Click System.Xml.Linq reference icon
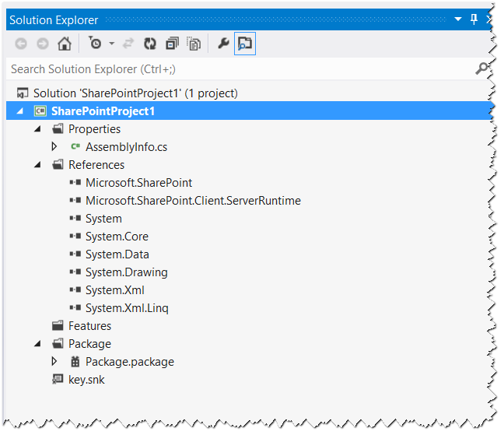The image size is (504, 435). [75, 307]
